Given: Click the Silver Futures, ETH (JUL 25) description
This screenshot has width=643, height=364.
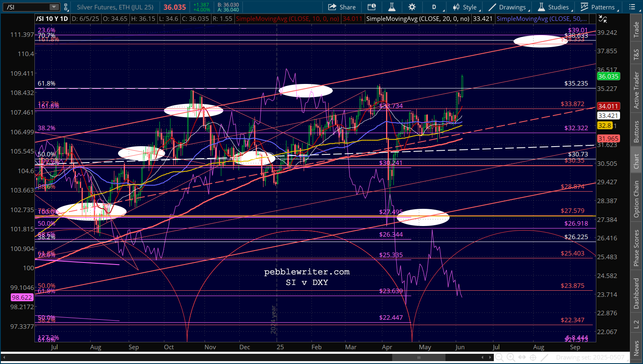Looking at the screenshot, I should click(115, 7).
